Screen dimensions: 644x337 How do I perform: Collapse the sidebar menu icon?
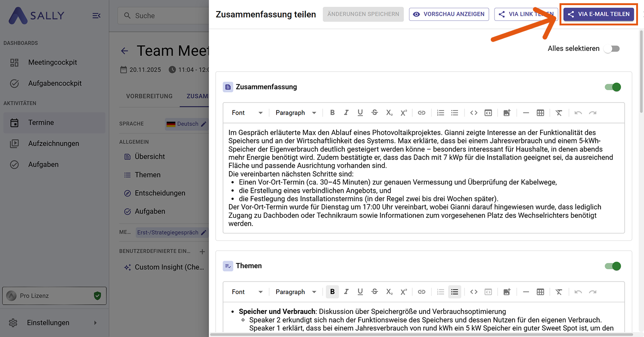96,16
